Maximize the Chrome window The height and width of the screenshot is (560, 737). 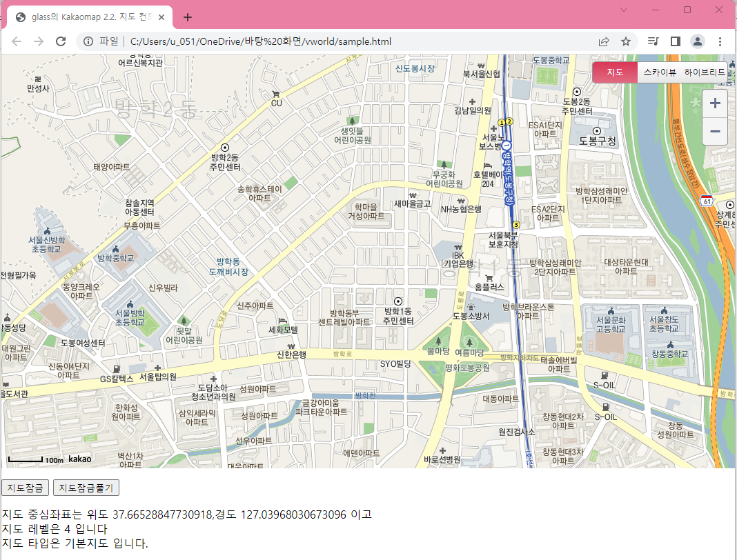(x=687, y=10)
